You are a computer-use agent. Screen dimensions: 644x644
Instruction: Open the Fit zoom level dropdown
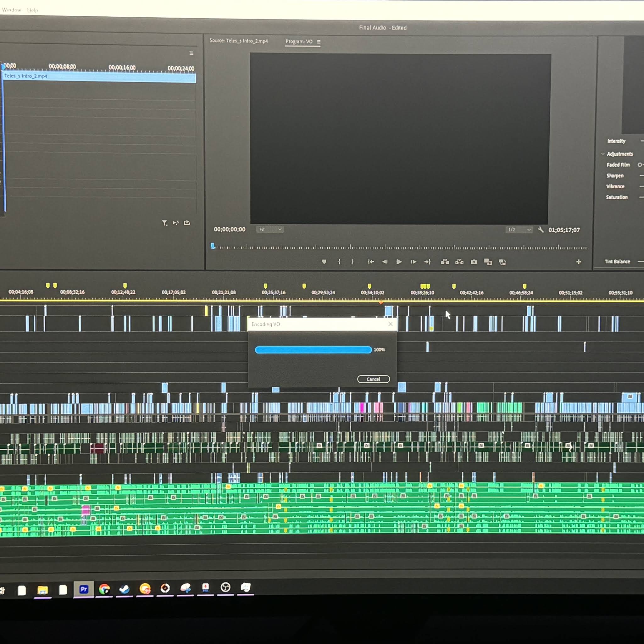270,229
